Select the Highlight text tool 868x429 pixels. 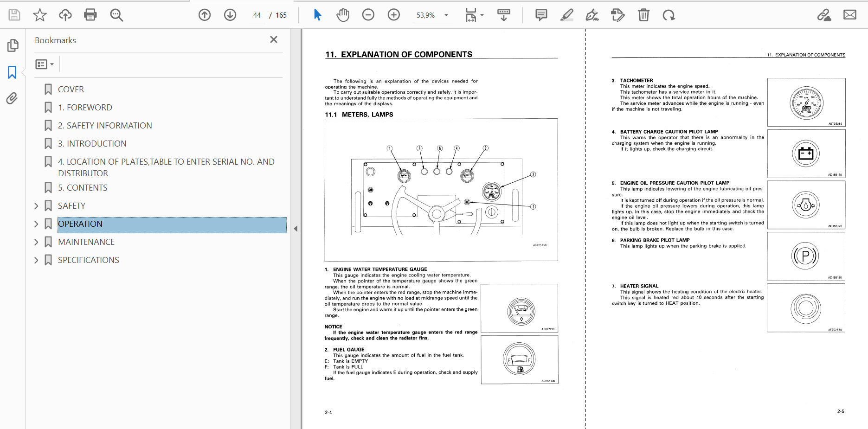[566, 15]
